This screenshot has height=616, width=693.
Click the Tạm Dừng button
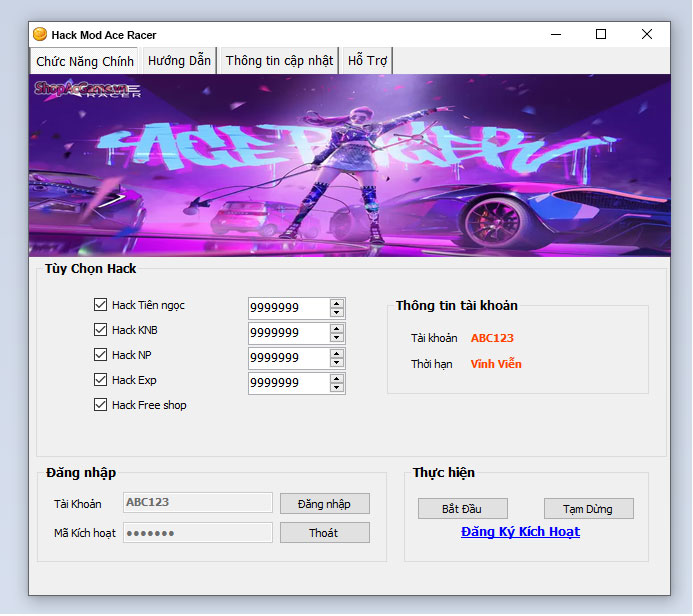tap(589, 509)
